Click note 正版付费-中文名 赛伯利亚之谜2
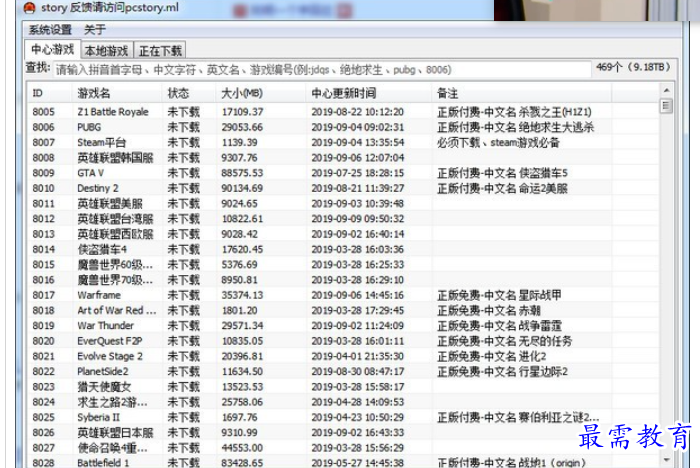The width and height of the screenshot is (700, 468). click(x=518, y=417)
